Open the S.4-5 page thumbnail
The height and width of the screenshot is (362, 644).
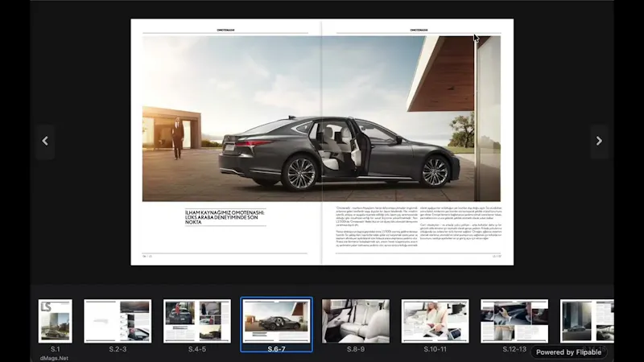(x=196, y=321)
